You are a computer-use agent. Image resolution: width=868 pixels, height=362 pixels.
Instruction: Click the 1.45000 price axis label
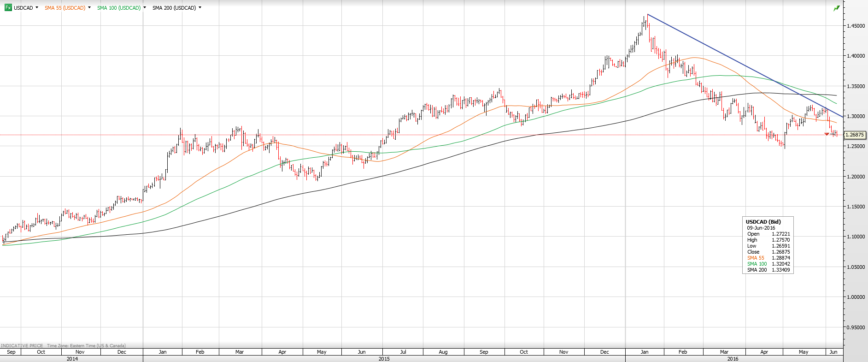[856, 26]
